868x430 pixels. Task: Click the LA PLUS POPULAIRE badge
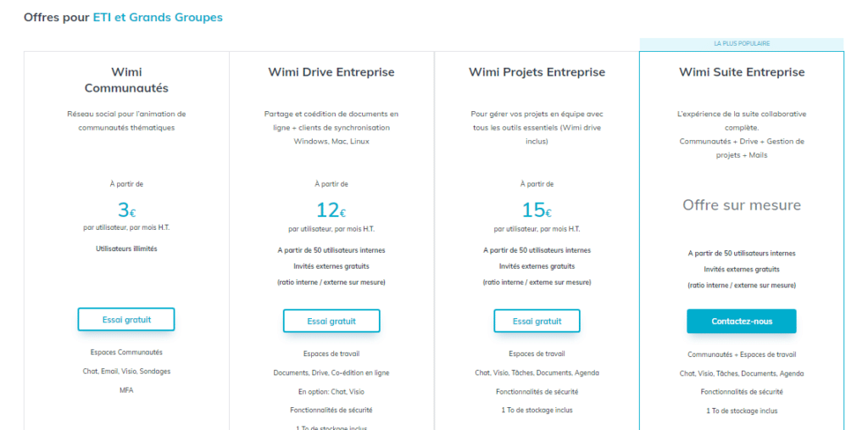(x=742, y=43)
